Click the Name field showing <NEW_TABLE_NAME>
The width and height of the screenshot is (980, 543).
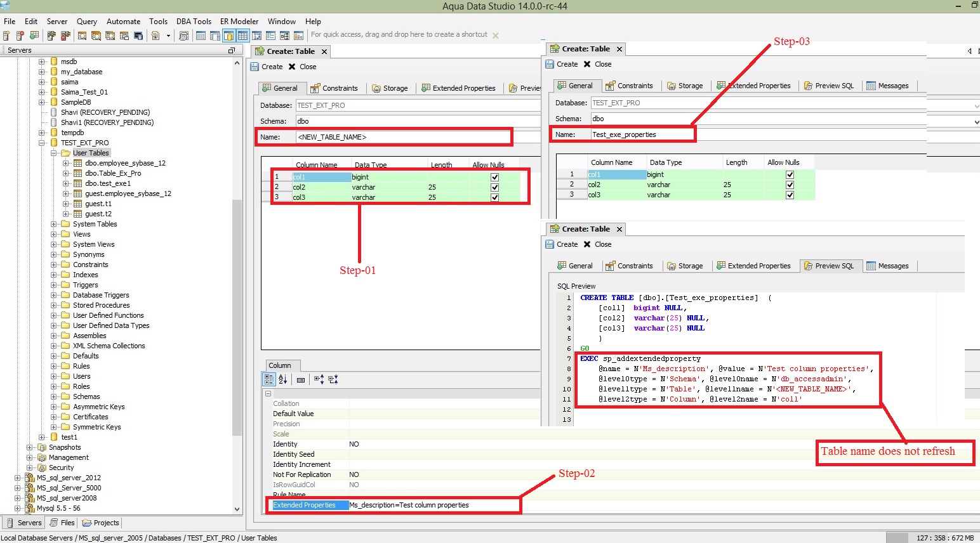point(403,137)
